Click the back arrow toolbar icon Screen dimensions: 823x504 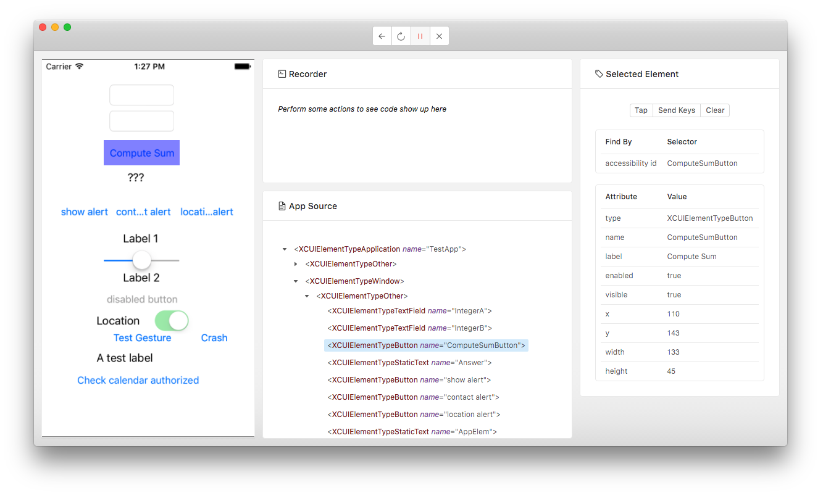(x=382, y=36)
